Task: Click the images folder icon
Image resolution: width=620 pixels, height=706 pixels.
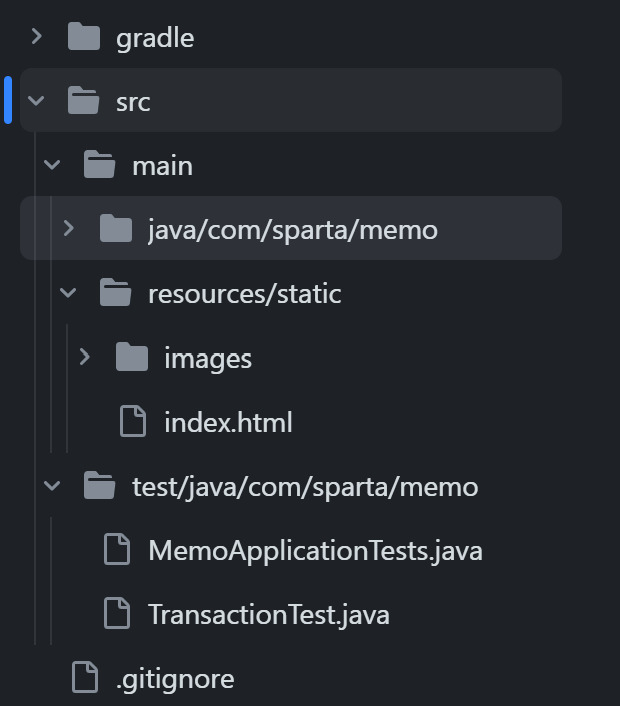Action: click(132, 357)
